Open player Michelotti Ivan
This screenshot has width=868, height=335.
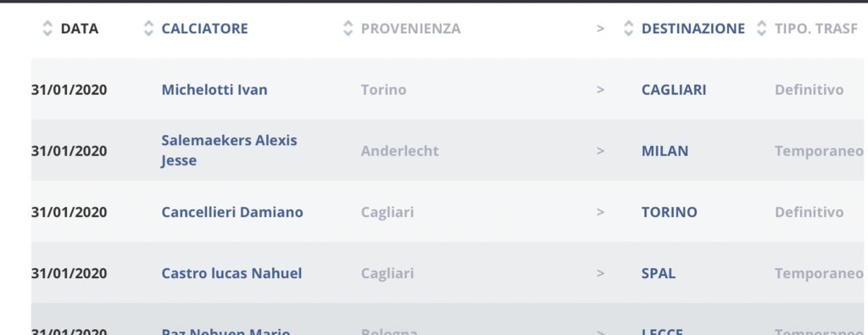tap(214, 90)
